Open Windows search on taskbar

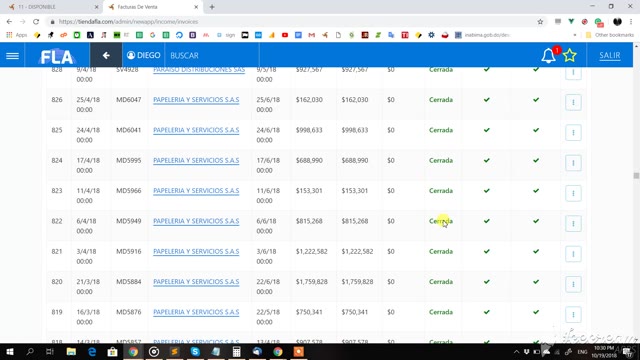pyautogui.click(x=30, y=351)
